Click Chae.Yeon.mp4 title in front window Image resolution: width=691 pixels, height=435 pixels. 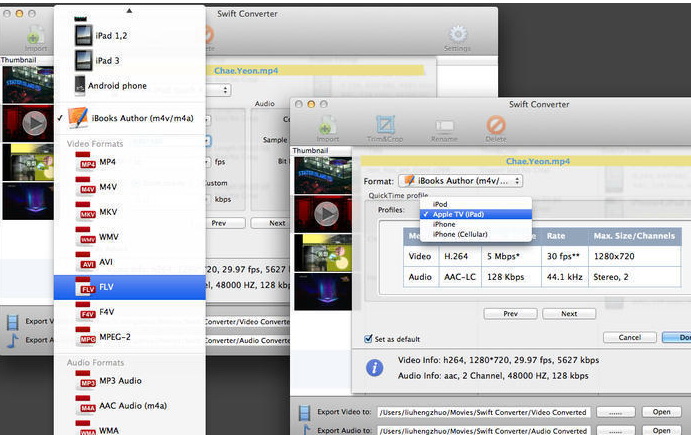[538, 161]
